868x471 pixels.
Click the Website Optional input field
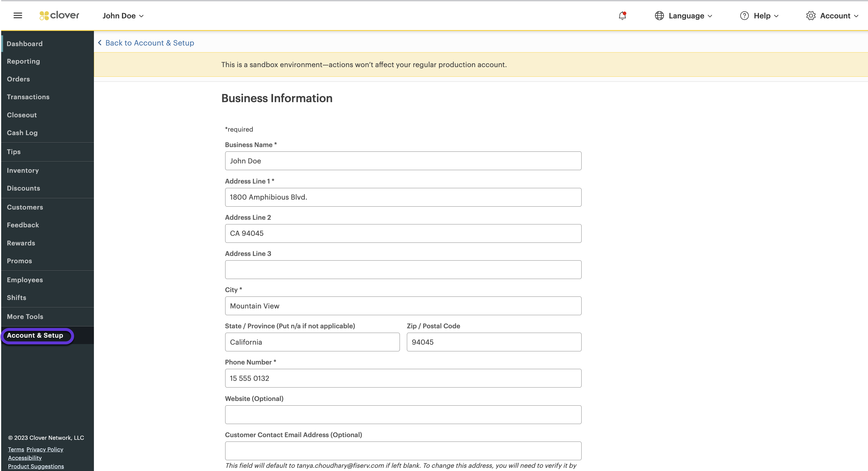403,414
